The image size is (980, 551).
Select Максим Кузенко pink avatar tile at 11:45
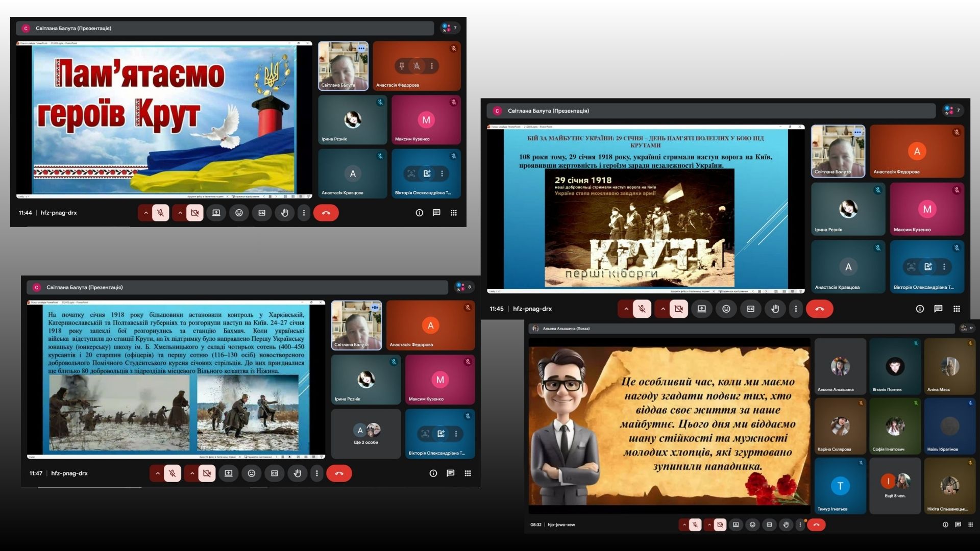[927, 209]
